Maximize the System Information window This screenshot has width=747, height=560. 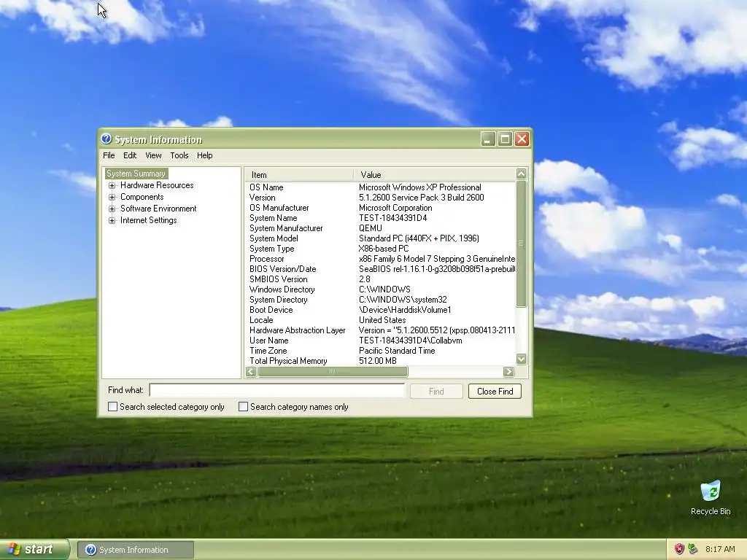click(505, 139)
